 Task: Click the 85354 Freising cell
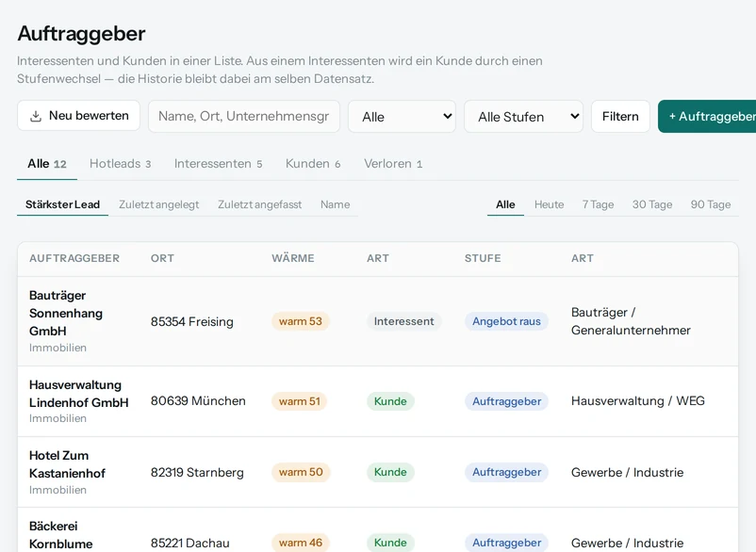coord(192,321)
